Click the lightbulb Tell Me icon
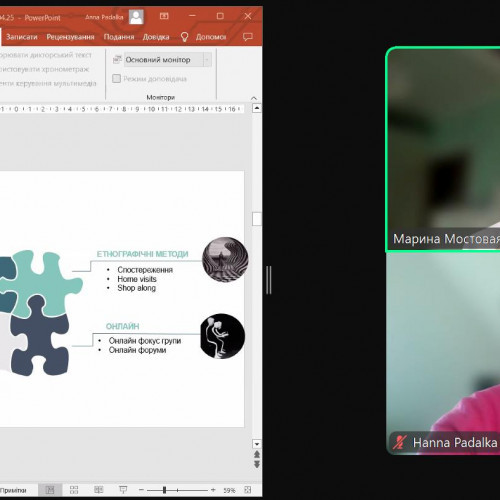This screenshot has width=500, height=500. 184,37
